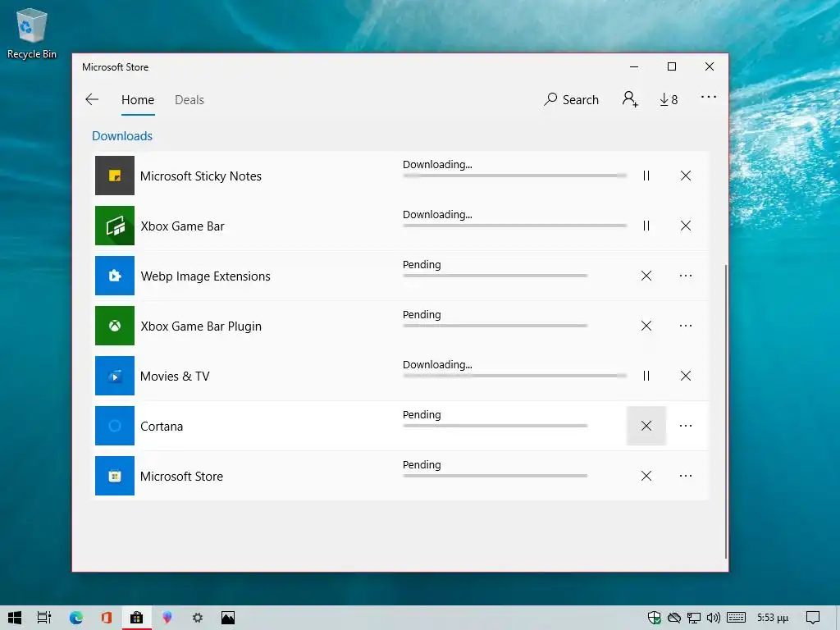Screen dimensions: 840x630
Task: Click the Movies & TV app icon
Action: click(115, 376)
